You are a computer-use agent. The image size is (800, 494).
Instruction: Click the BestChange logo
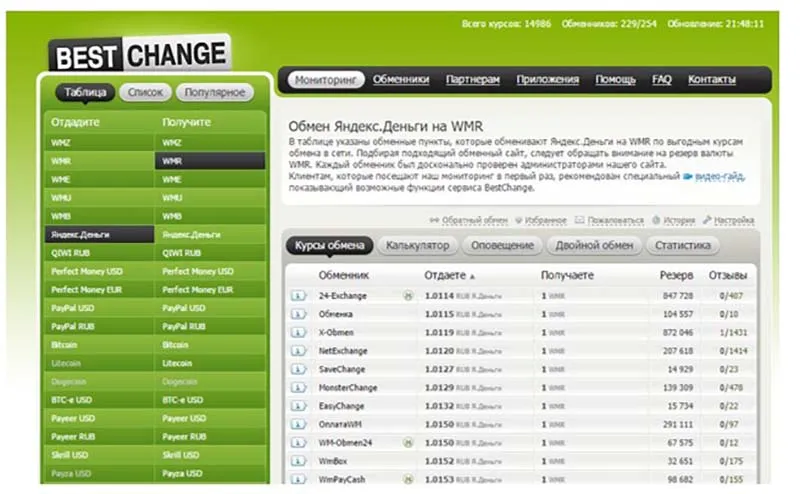pos(140,55)
